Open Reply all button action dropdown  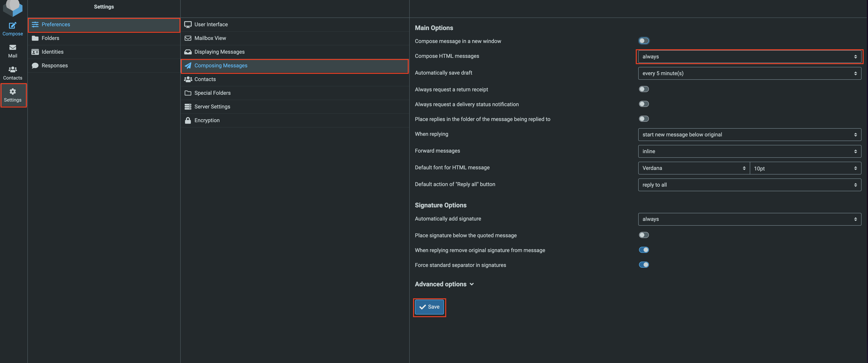(749, 185)
